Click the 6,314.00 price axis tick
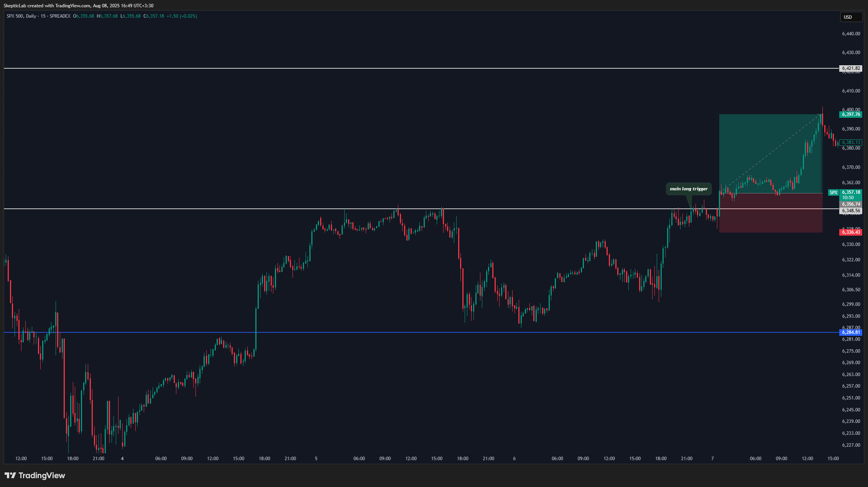Viewport: 868px width, 487px height. [851, 275]
